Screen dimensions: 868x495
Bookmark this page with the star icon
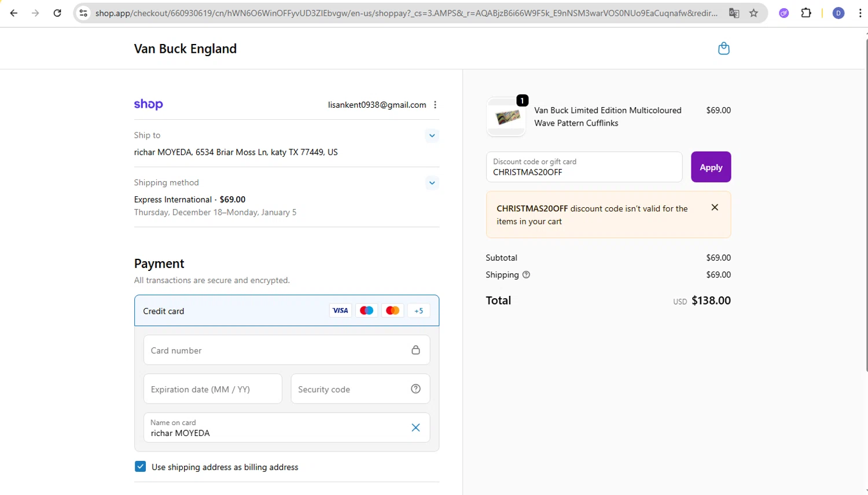[753, 13]
